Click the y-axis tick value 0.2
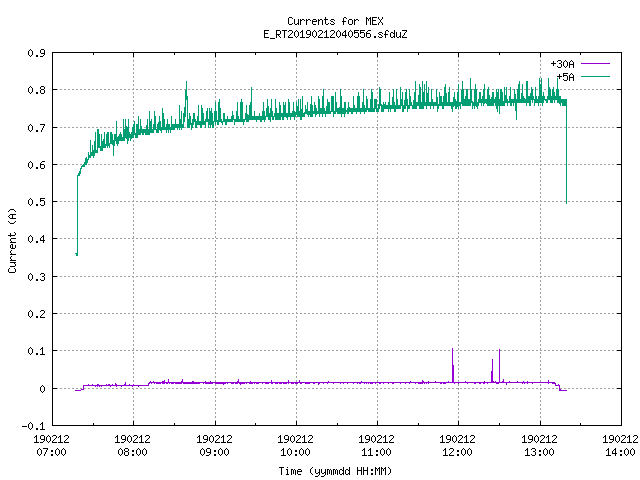This screenshot has width=640, height=480. 36,314
